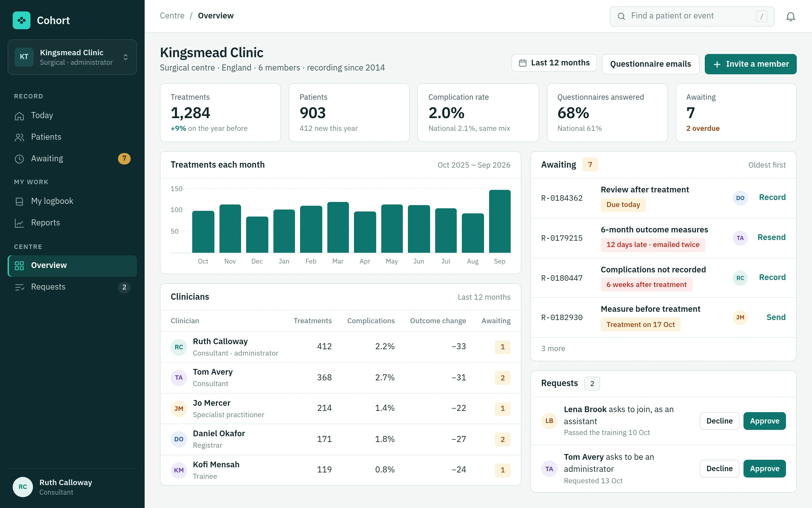Expand the 3 more awaiting items
The image size is (812, 508).
coord(553,348)
